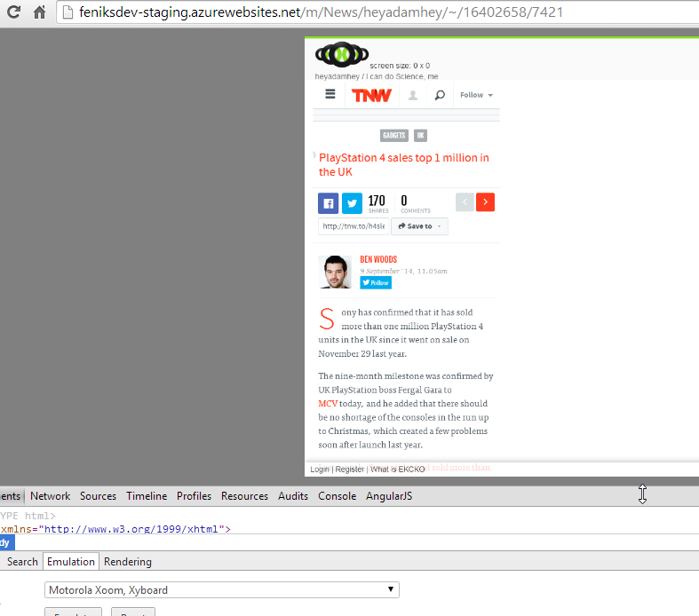The width and height of the screenshot is (699, 616).
Task: Click the tnw.to short URL field
Action: 353,226
